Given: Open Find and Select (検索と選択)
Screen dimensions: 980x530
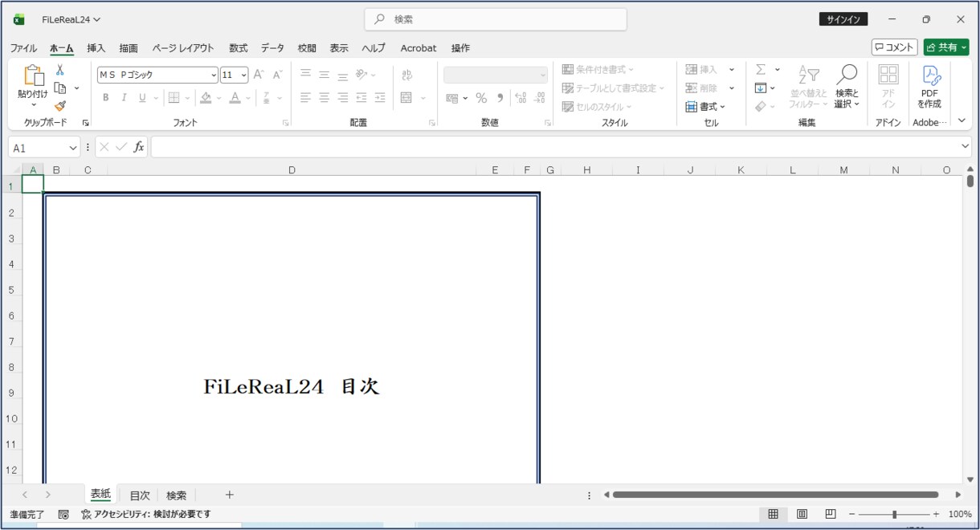Looking at the screenshot, I should (x=847, y=87).
